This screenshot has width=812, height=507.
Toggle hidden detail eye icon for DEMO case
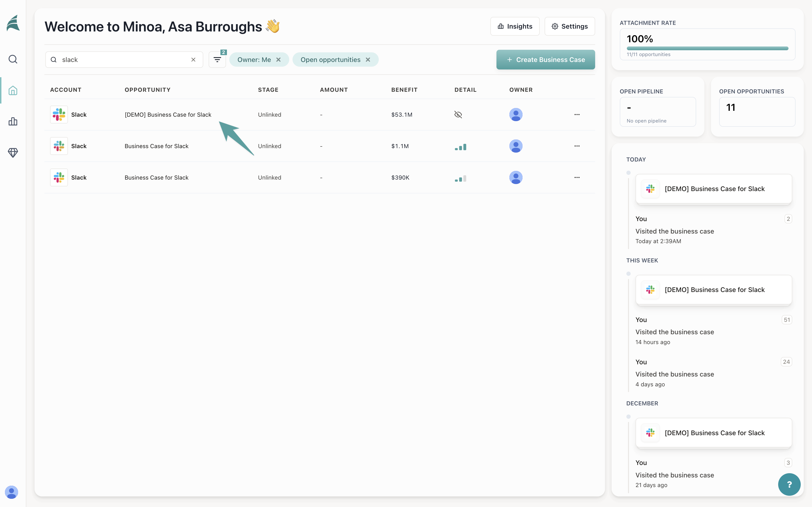pyautogui.click(x=458, y=115)
